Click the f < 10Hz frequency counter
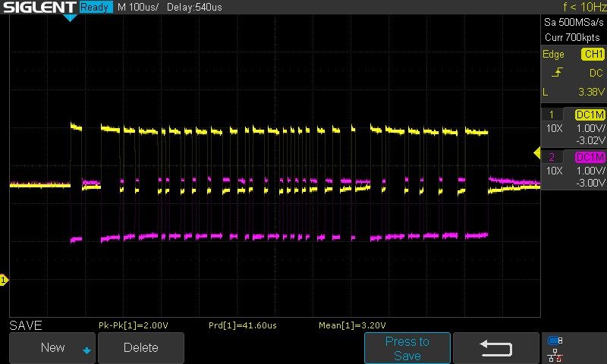The width and height of the screenshot is (607, 364). coord(584,7)
